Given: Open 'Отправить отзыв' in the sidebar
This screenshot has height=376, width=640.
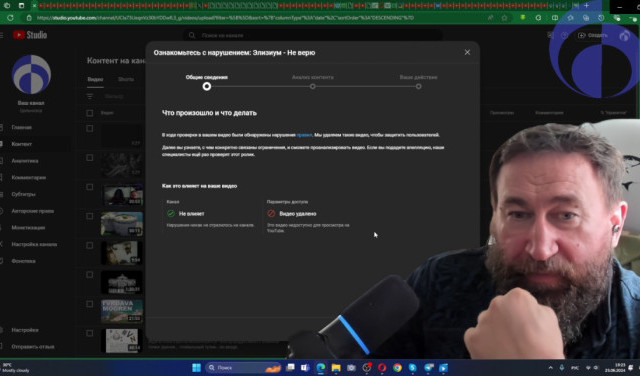Looking at the screenshot, I should pos(33,347).
